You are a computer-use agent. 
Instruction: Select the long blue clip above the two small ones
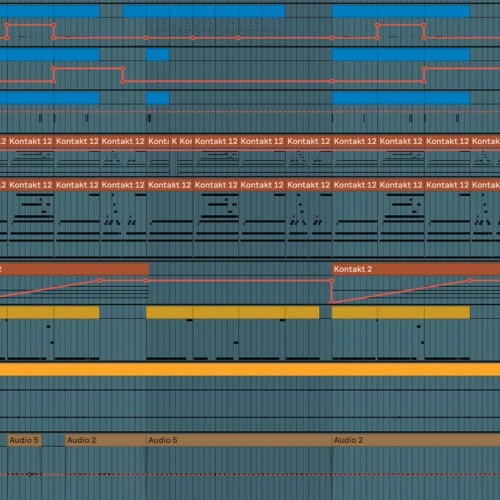click(204, 11)
